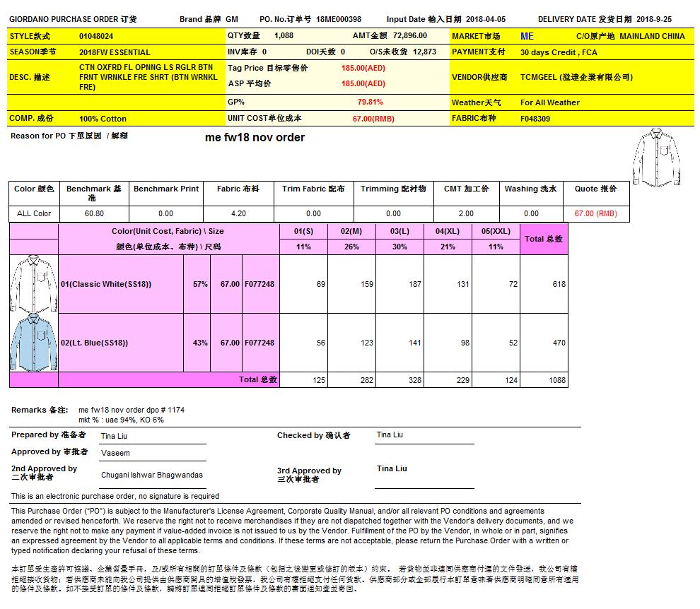Click the PO number 18ME000398
Viewport: 700px width, 609px height.
[x=339, y=20]
